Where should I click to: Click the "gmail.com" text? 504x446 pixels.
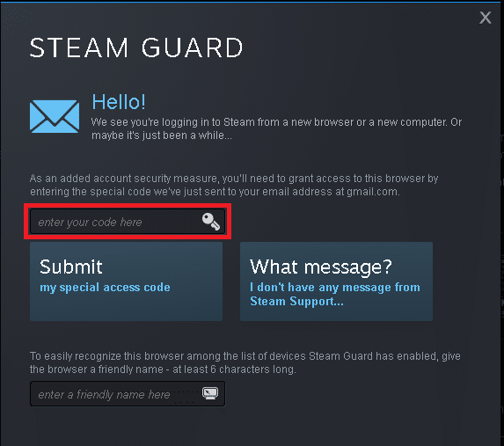coord(373,192)
